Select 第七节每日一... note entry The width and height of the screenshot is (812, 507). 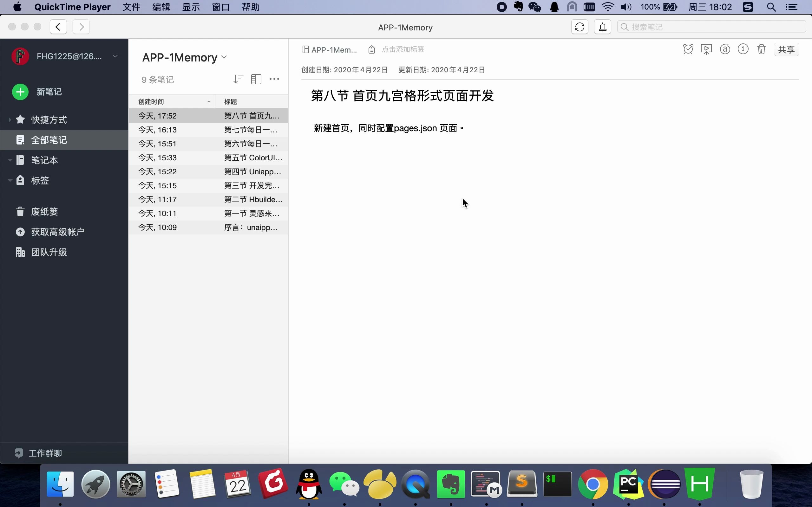pyautogui.click(x=208, y=129)
